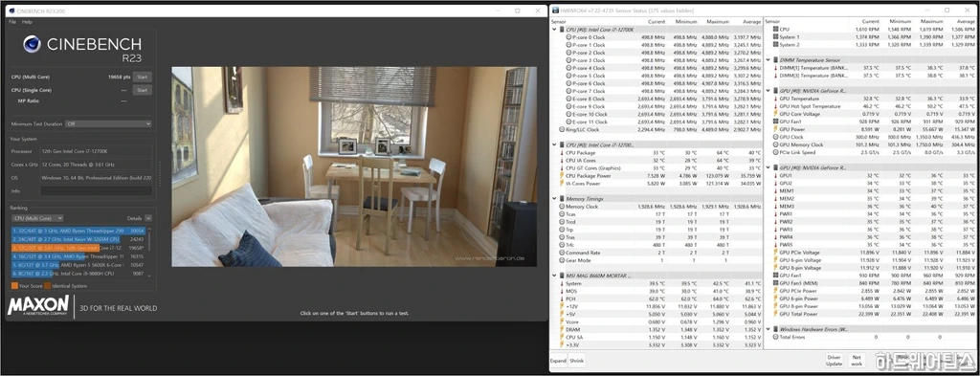Click the orange Your Score legend swatch
The image size is (980, 376).
[x=14, y=285]
